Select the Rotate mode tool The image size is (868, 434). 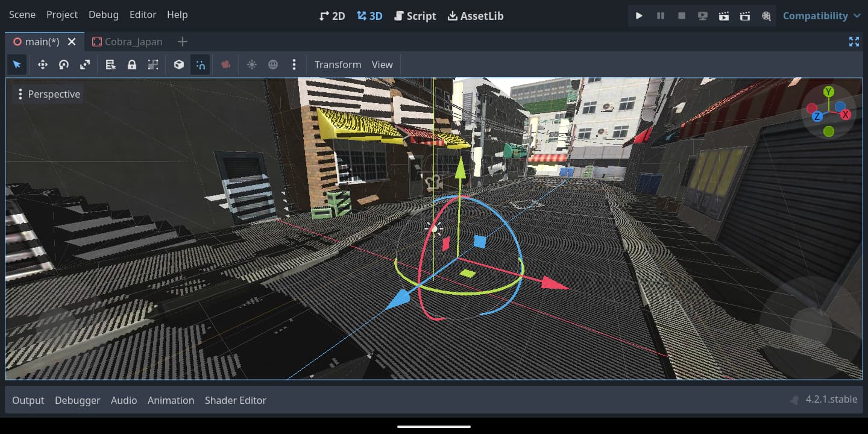coord(64,64)
